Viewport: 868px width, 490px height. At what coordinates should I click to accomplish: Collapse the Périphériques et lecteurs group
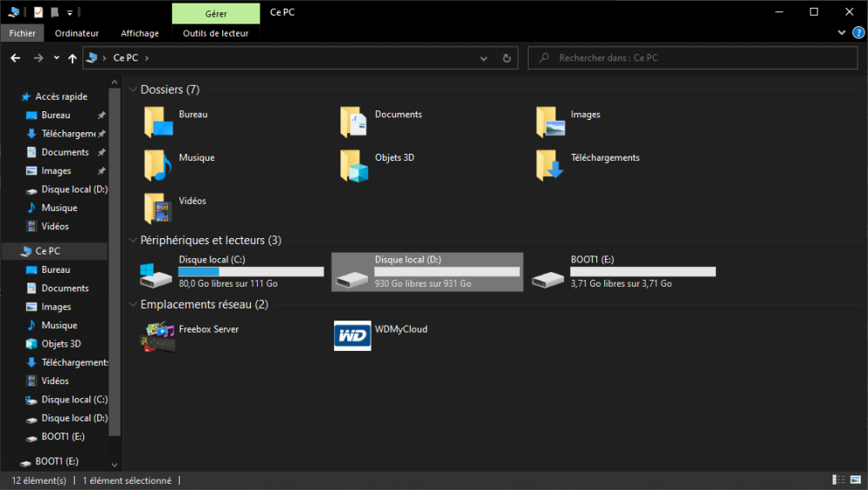click(x=133, y=240)
